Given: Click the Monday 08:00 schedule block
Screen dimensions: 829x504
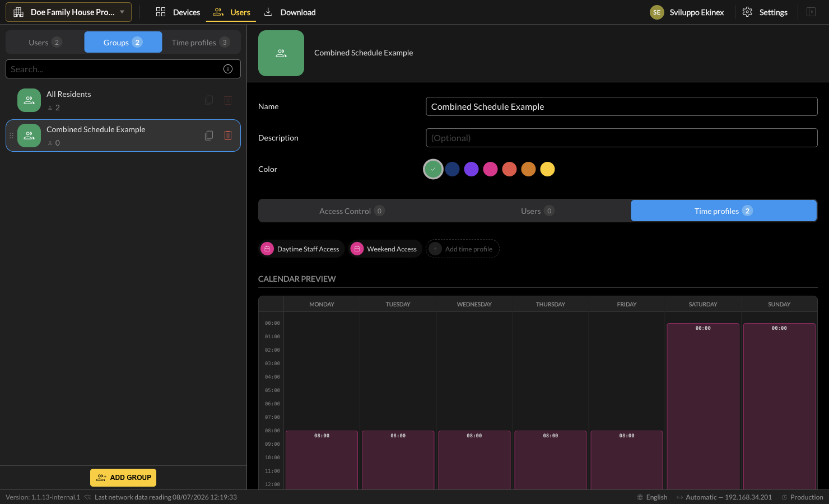Looking at the screenshot, I should tap(322, 460).
